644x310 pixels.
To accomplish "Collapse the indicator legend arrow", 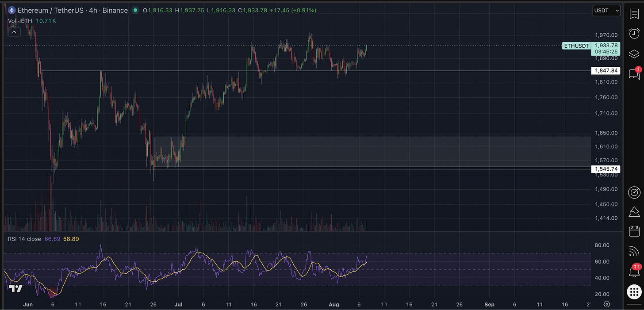I will point(14,32).
